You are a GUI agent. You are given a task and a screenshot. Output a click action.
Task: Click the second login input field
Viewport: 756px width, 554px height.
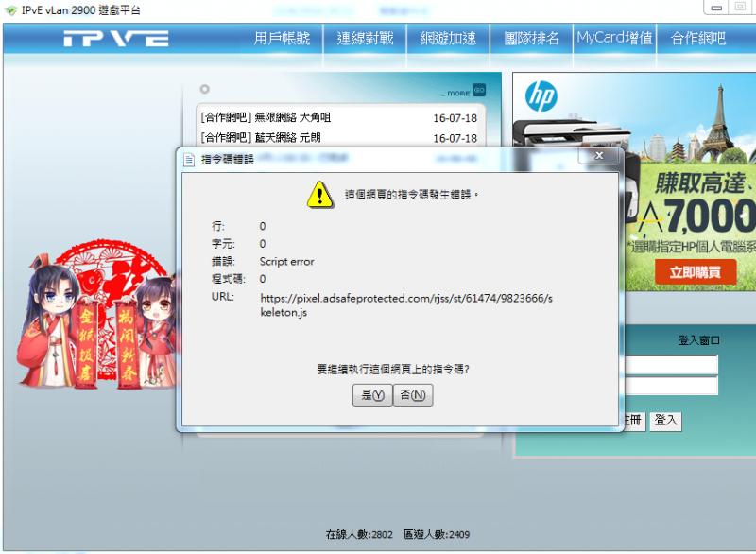click(x=672, y=387)
